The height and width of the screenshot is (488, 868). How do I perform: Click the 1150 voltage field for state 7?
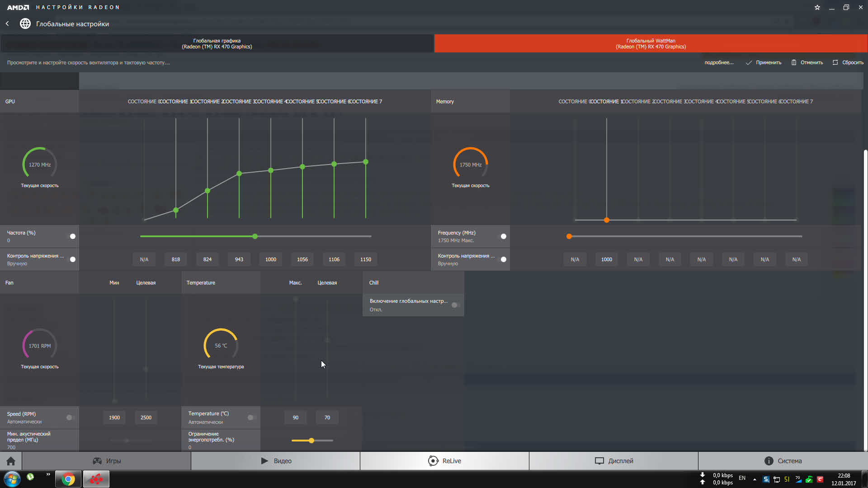[x=365, y=259]
